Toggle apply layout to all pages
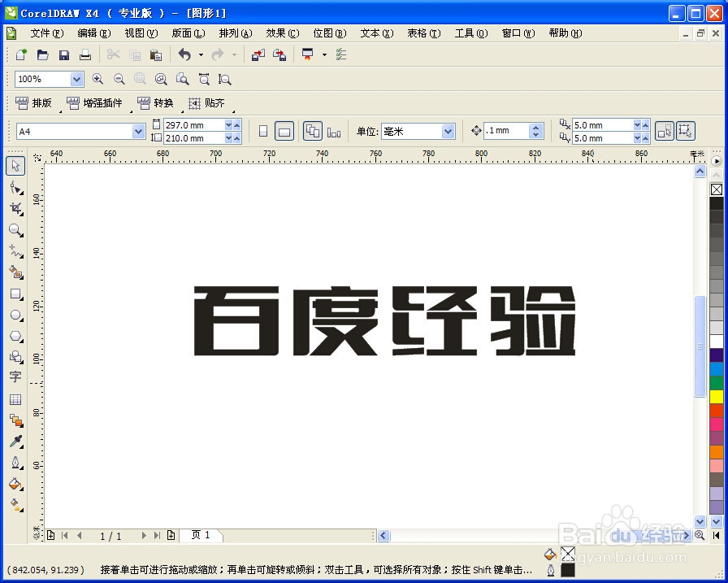The height and width of the screenshot is (583, 728). pyautogui.click(x=313, y=131)
